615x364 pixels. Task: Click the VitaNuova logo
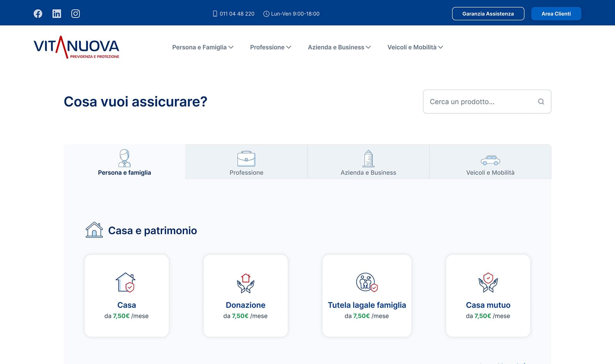pyautogui.click(x=76, y=47)
